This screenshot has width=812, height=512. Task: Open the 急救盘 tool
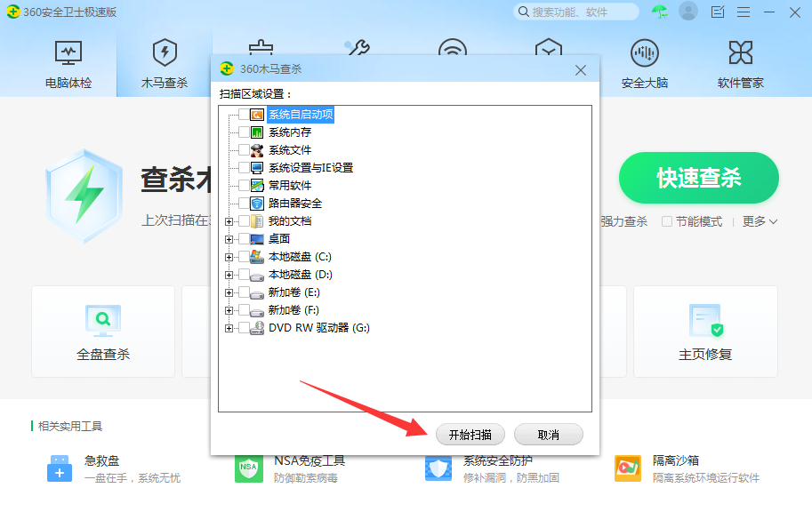pyautogui.click(x=114, y=468)
